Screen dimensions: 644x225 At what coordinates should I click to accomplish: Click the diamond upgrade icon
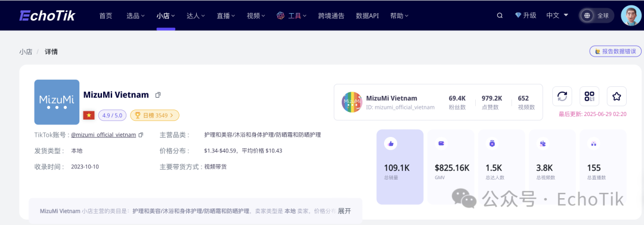tap(518, 15)
